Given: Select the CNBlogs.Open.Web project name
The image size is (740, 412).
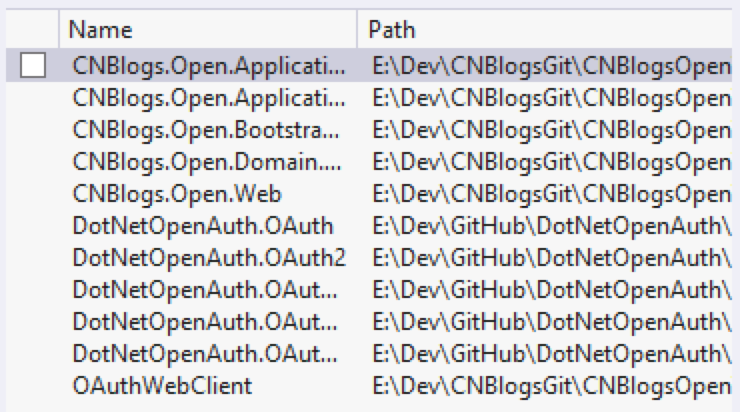Looking at the screenshot, I should point(177,194).
